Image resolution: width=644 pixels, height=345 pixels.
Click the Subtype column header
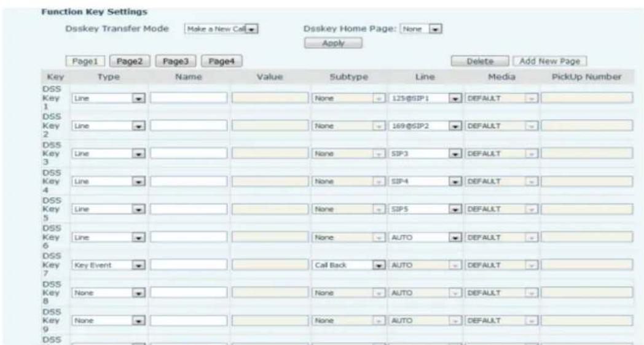(348, 77)
